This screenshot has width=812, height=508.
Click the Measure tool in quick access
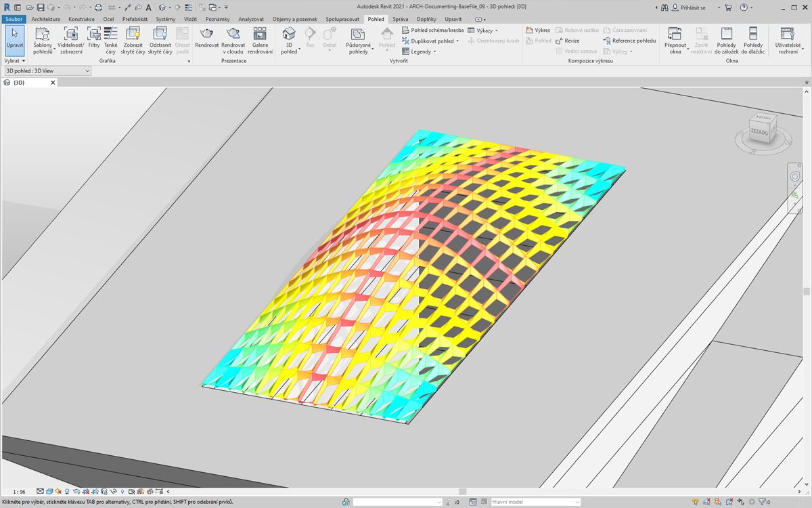point(112,7)
